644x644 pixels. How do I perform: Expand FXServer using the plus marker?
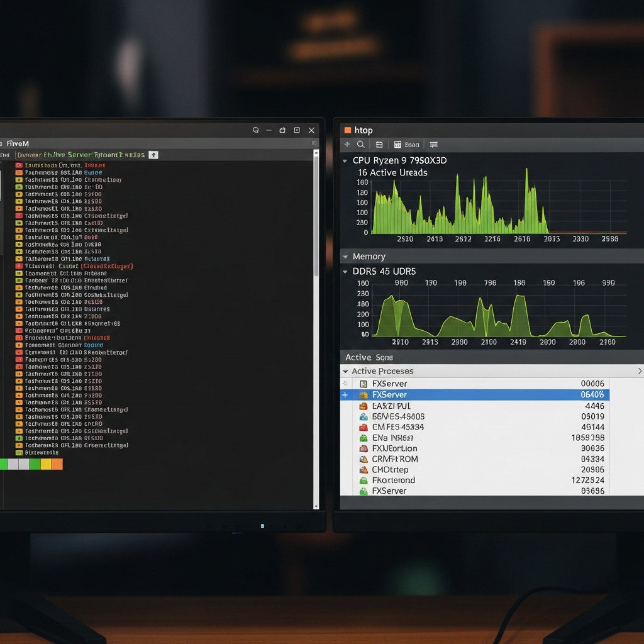click(x=345, y=395)
